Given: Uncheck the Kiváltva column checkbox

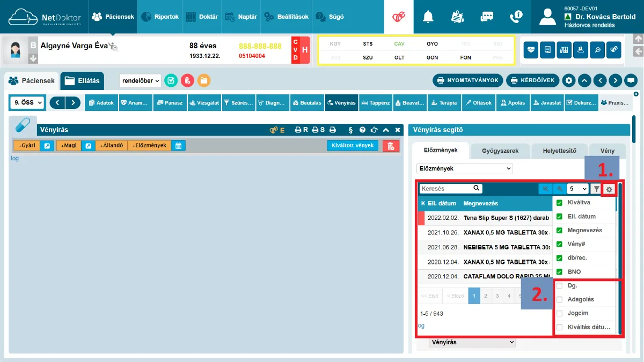Looking at the screenshot, I should point(559,203).
